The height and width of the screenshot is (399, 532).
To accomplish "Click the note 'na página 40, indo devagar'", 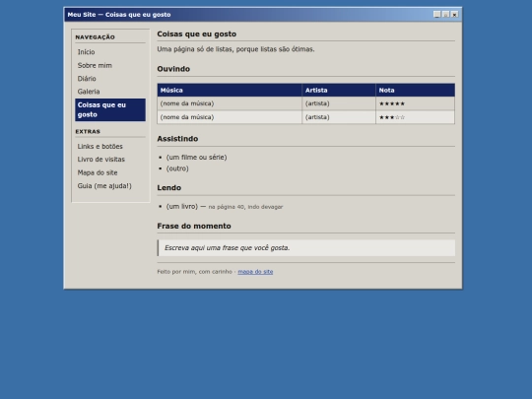I will 245,207.
